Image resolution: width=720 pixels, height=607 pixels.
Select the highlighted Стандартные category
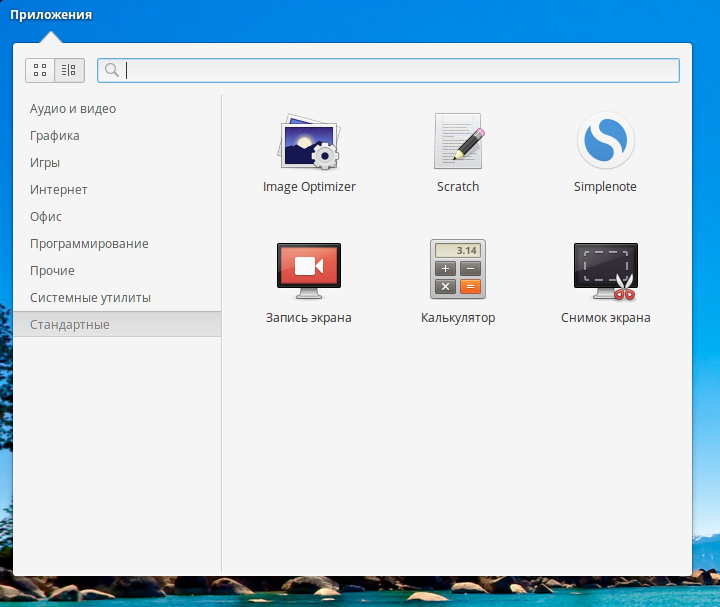(70, 325)
